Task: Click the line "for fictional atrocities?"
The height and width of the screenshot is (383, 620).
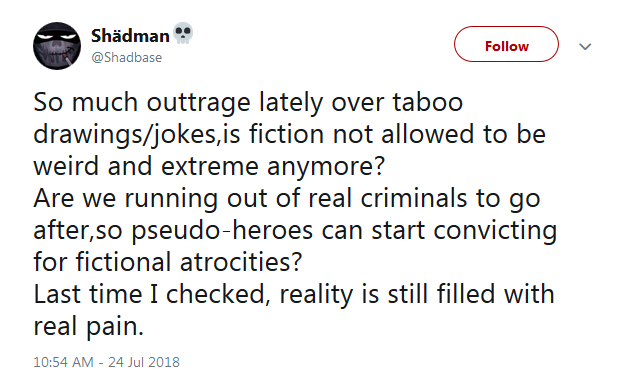Action: [x=168, y=262]
